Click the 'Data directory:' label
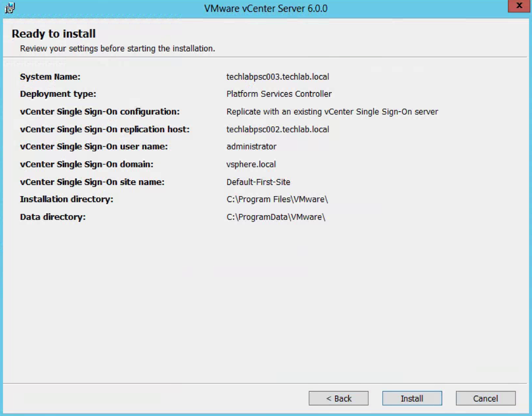Screen dimensions: 532x416 [52, 217]
